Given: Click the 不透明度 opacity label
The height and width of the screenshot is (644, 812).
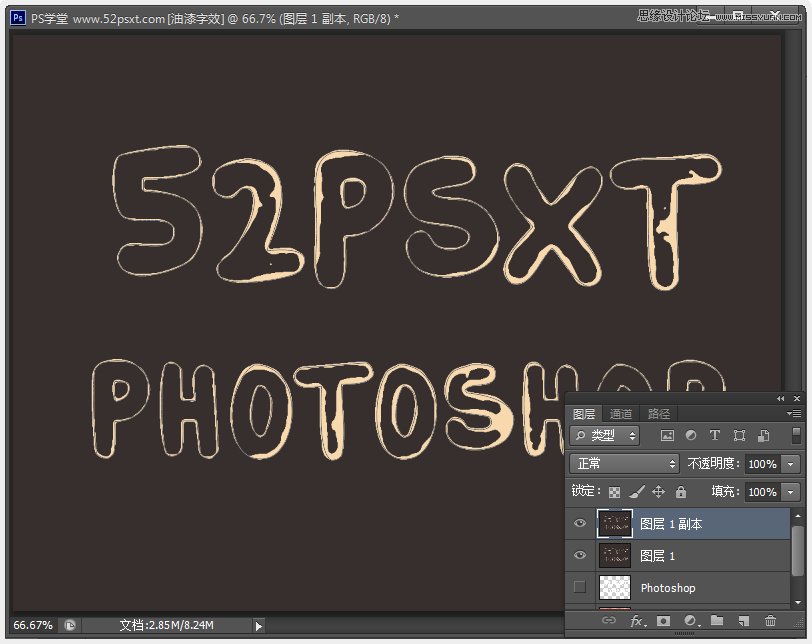Looking at the screenshot, I should [x=713, y=463].
